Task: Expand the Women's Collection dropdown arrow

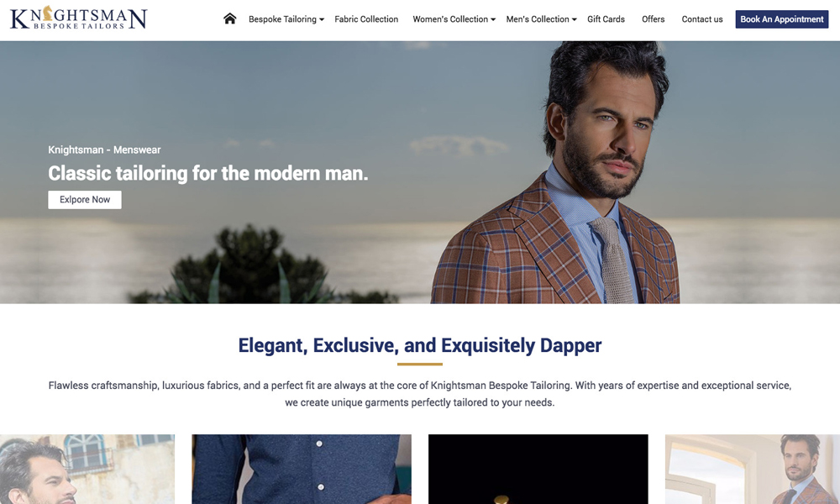Action: click(x=493, y=20)
